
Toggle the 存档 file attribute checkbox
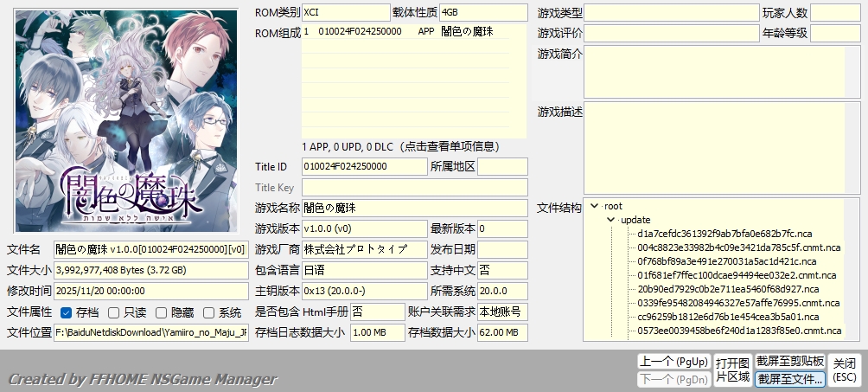coord(66,312)
